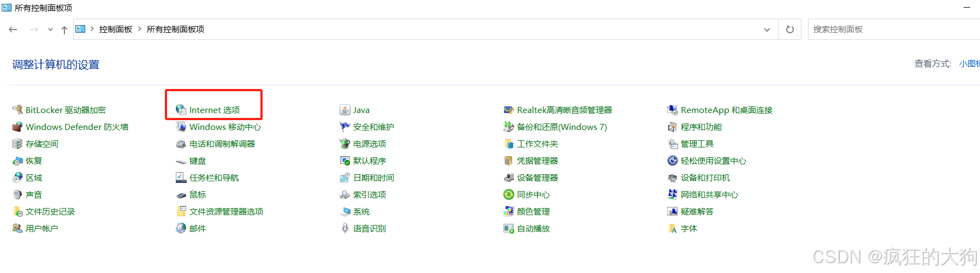Click the 文件资源管理器选项 icon

[x=181, y=211]
